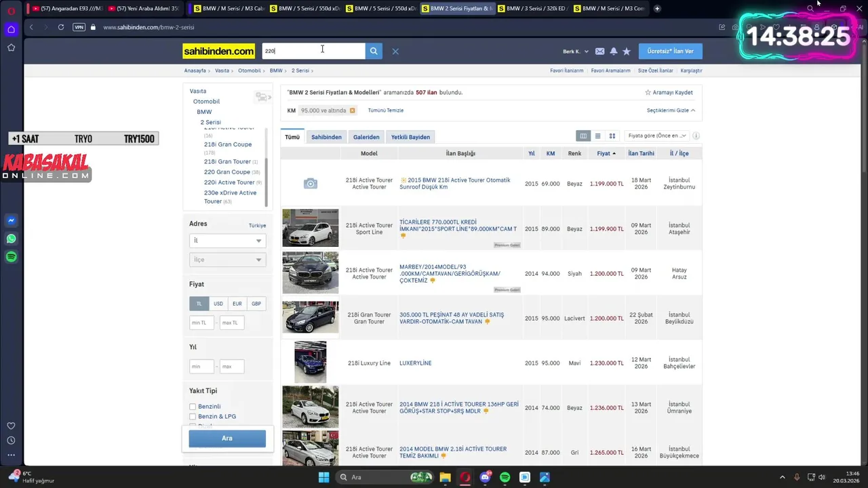Collapse filters via Seçtiklerimi Gizle

(671, 110)
